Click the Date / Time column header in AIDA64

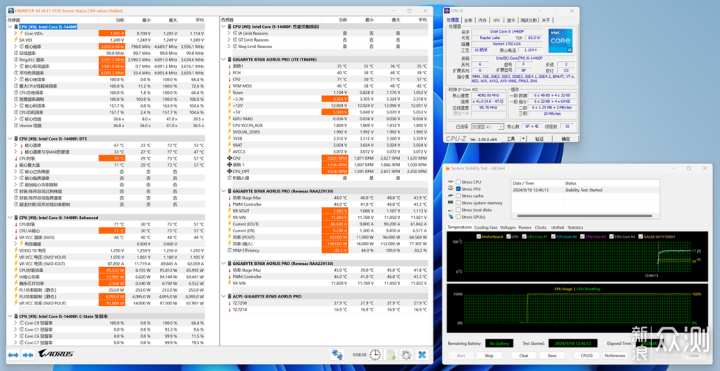click(522, 183)
